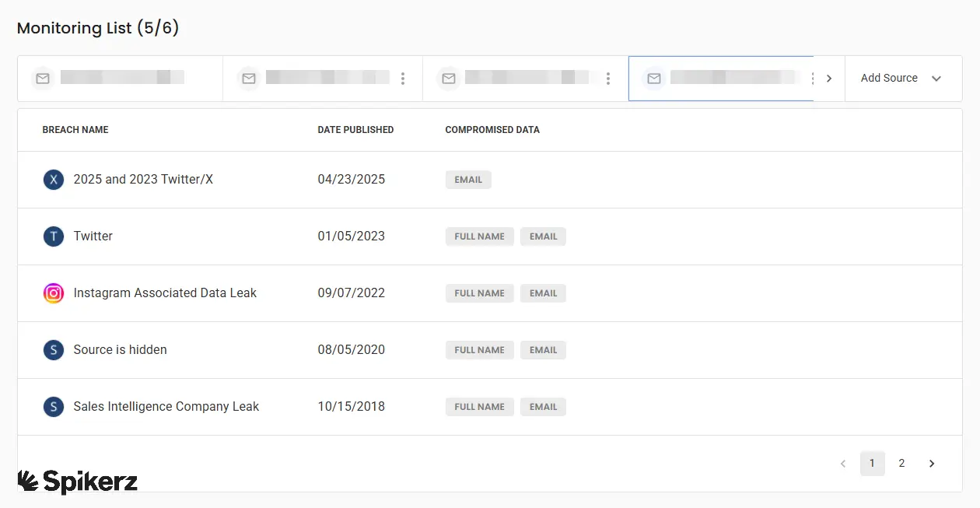Click the X icon beside 2025 and 2023 Twitter/X
This screenshot has height=508, width=980.
(53, 179)
